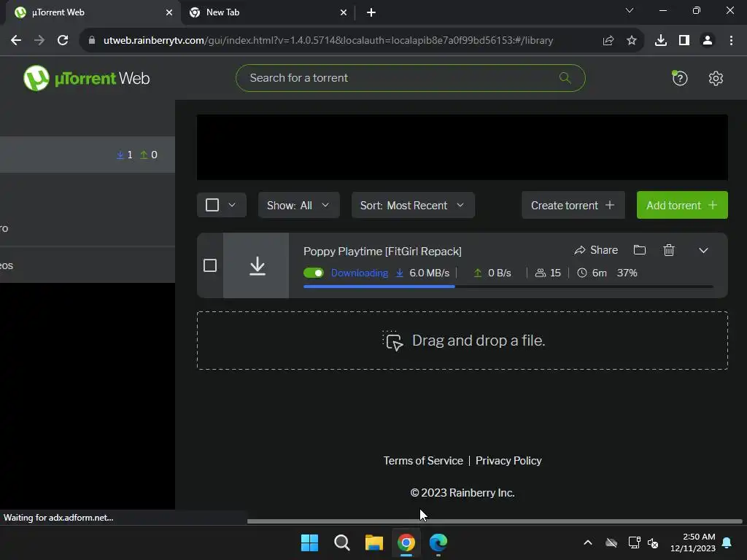Open the Chrome profile avatar icon
Viewport: 747px width, 560px height.
[x=708, y=41]
